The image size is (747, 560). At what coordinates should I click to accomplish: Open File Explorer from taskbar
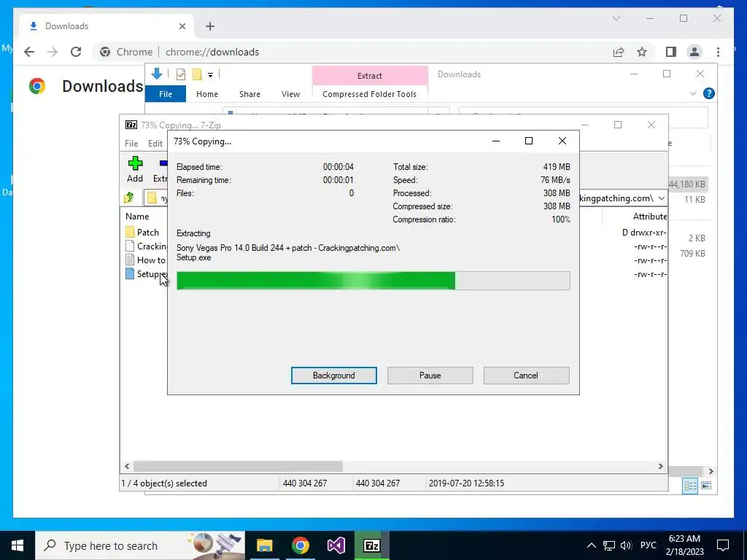(x=264, y=545)
